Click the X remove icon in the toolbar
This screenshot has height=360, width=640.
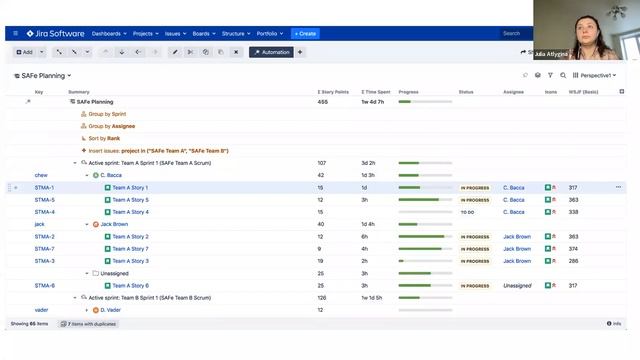point(236,52)
